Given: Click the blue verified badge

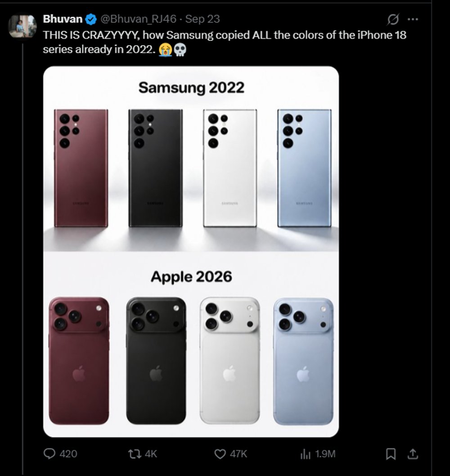Looking at the screenshot, I should click(91, 19).
